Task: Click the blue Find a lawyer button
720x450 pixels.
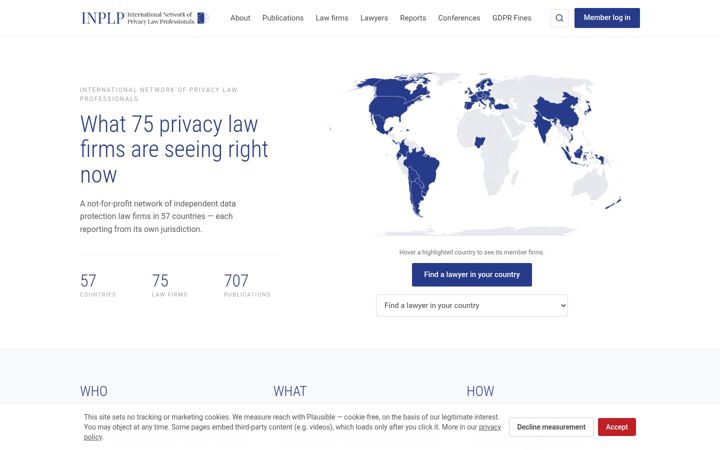Action: pos(472,275)
